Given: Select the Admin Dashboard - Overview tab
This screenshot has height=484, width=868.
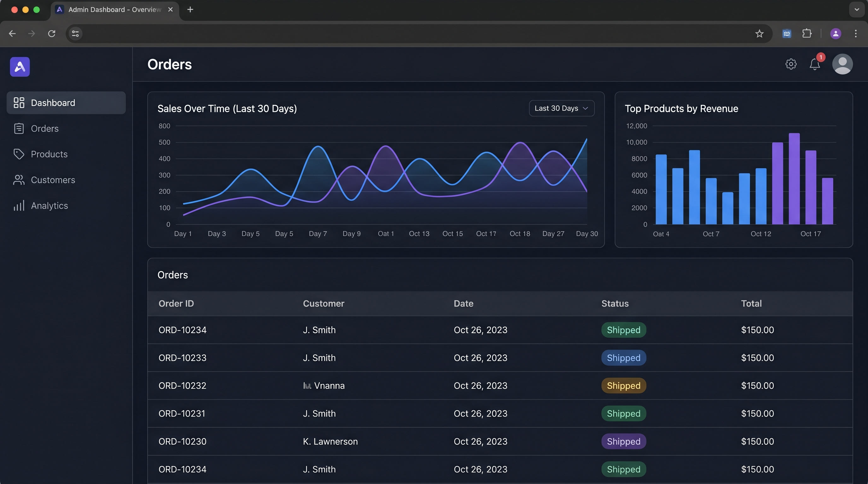Looking at the screenshot, I should tap(114, 10).
